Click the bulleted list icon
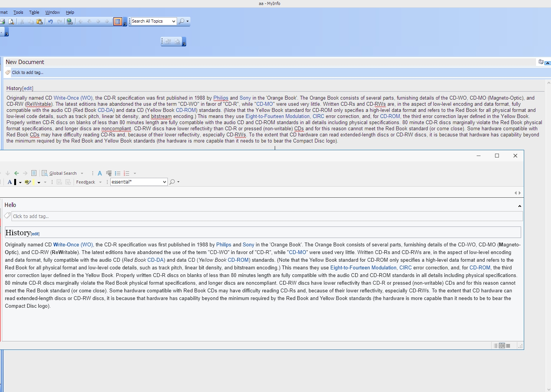Image resolution: width=551 pixels, height=392 pixels. 118,173
